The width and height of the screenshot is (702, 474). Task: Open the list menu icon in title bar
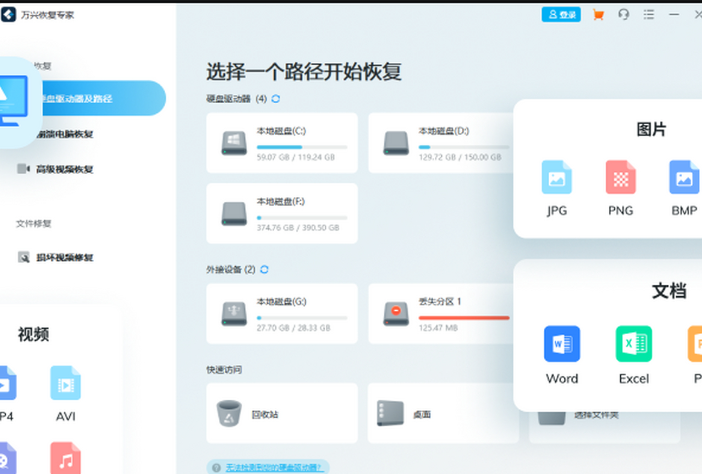[x=649, y=15]
